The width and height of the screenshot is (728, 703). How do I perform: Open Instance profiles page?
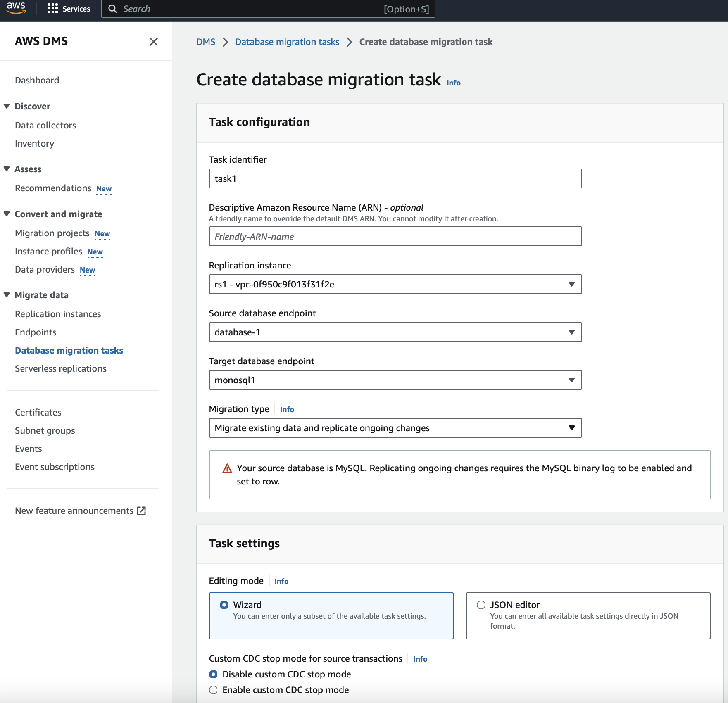coord(48,251)
